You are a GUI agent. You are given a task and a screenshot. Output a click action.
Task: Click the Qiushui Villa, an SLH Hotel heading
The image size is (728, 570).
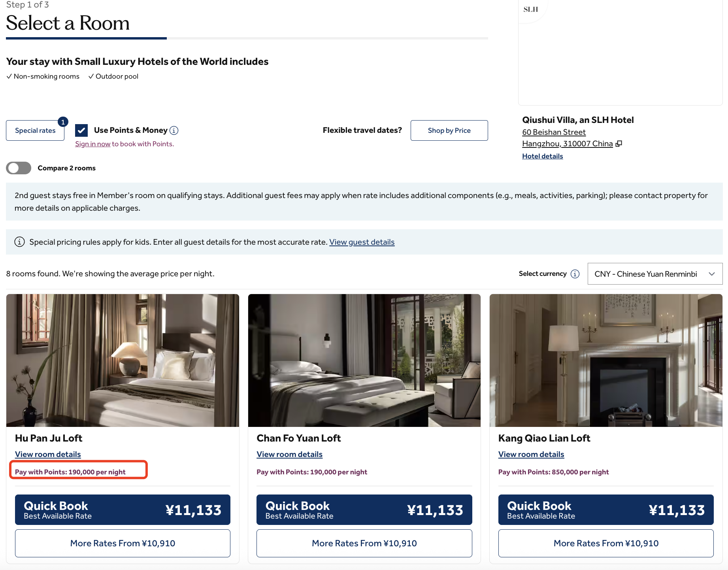[578, 120]
